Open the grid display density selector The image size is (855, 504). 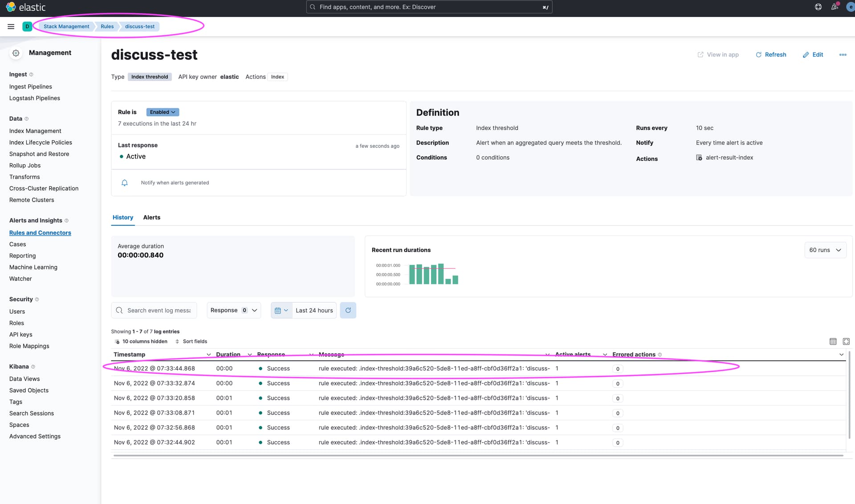[x=833, y=341]
